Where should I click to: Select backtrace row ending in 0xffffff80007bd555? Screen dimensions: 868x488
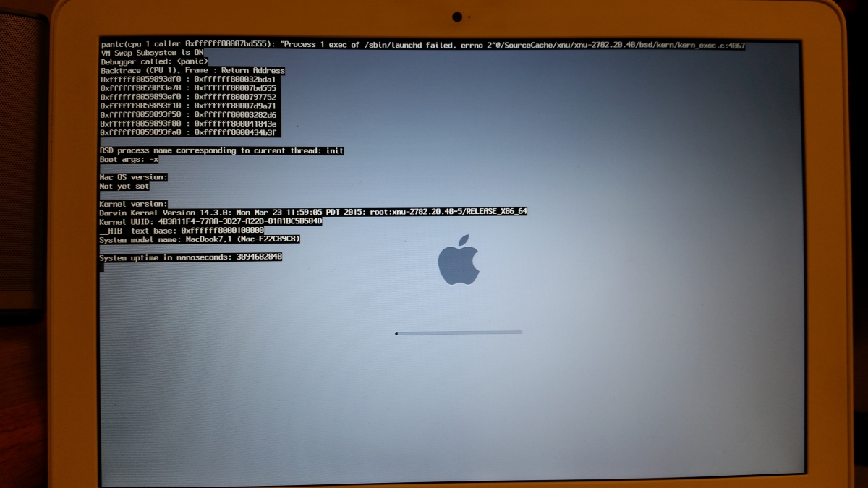pos(188,88)
